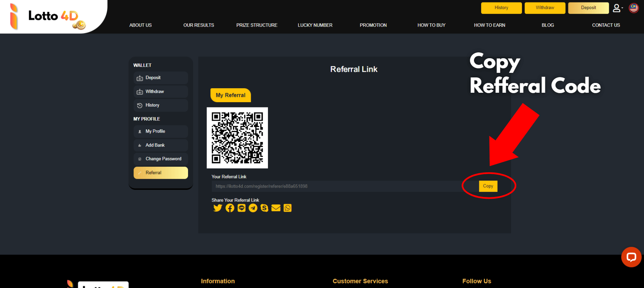Open the user account dropdown

617,8
